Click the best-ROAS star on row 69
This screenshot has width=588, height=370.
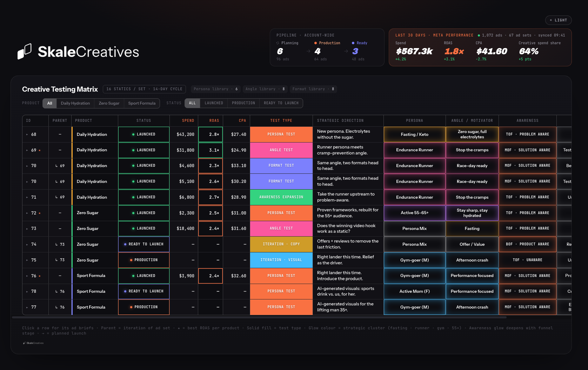40,150
